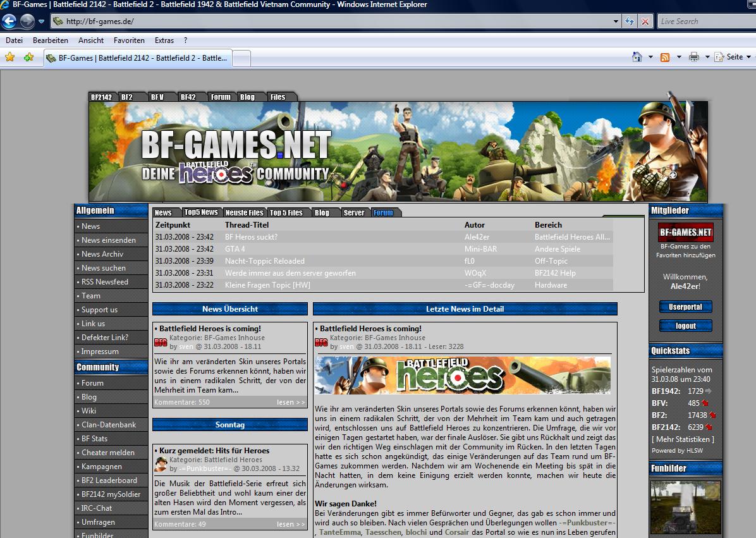Image resolution: width=756 pixels, height=538 pixels.
Task: Click the Battlefield Heroes news banner image
Action: (463, 375)
